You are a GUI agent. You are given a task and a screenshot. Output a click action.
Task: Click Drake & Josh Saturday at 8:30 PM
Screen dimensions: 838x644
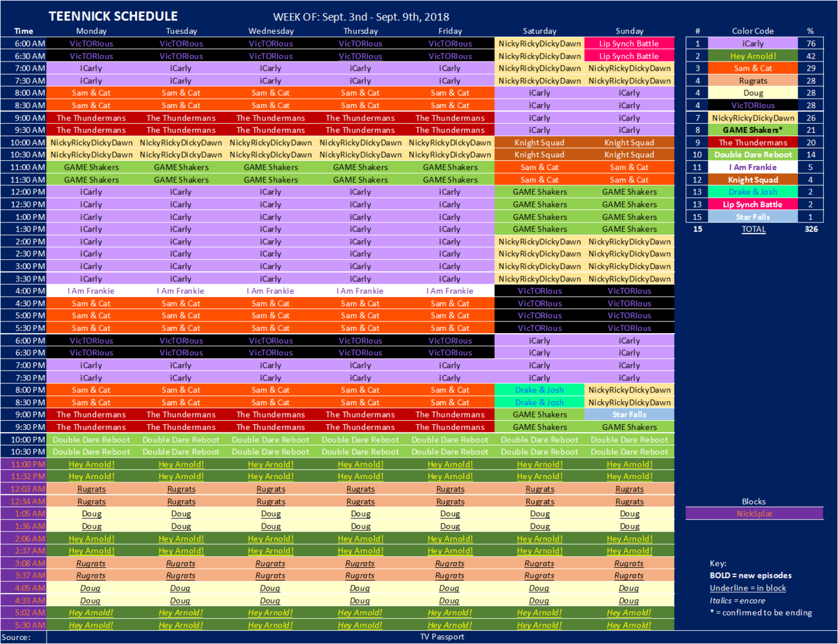point(539,402)
